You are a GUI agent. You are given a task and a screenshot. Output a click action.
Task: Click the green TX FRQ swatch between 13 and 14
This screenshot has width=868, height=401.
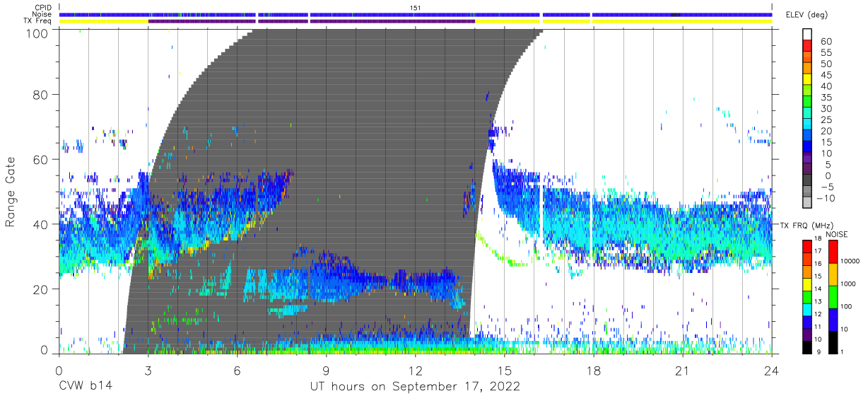807,296
